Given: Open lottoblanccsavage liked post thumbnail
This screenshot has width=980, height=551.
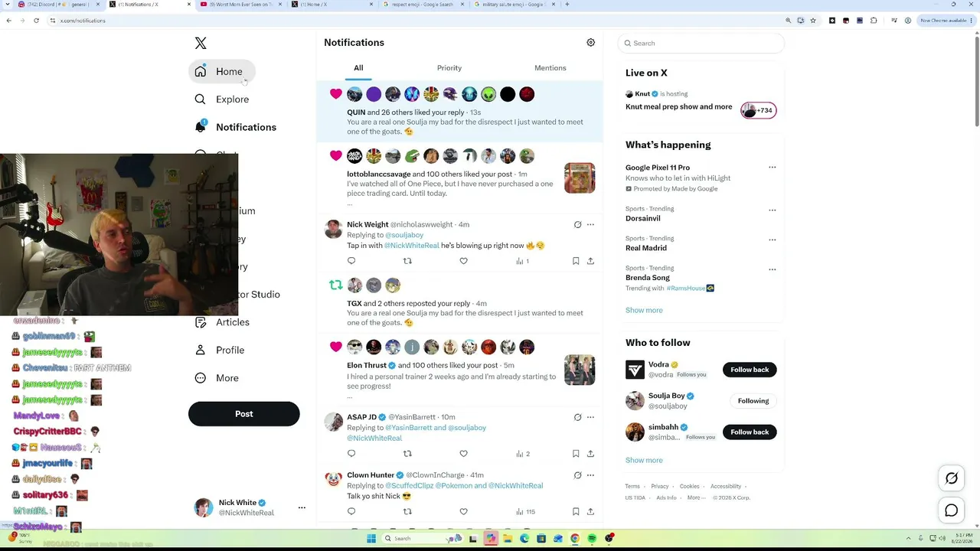Looking at the screenshot, I should (580, 178).
